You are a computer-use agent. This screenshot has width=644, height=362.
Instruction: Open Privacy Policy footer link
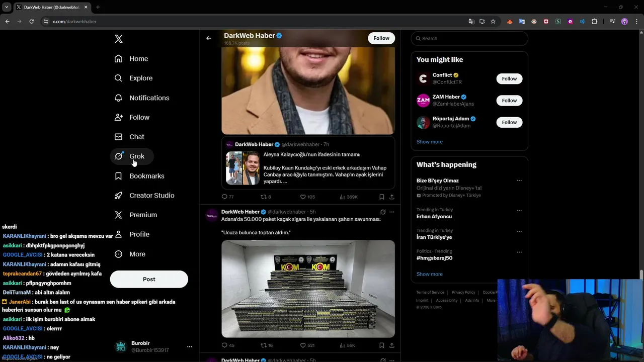463,292
